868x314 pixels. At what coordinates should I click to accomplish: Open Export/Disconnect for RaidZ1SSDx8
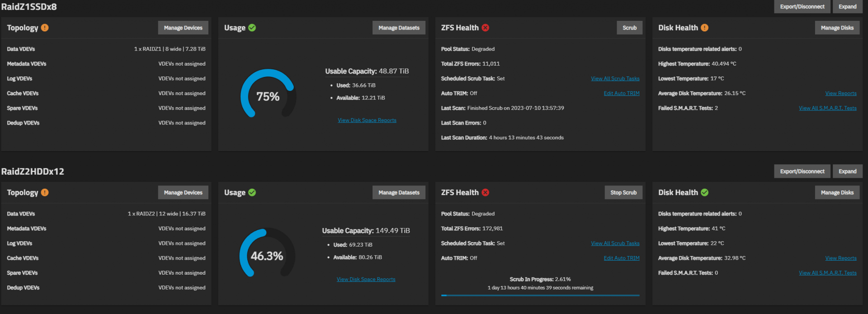point(802,7)
